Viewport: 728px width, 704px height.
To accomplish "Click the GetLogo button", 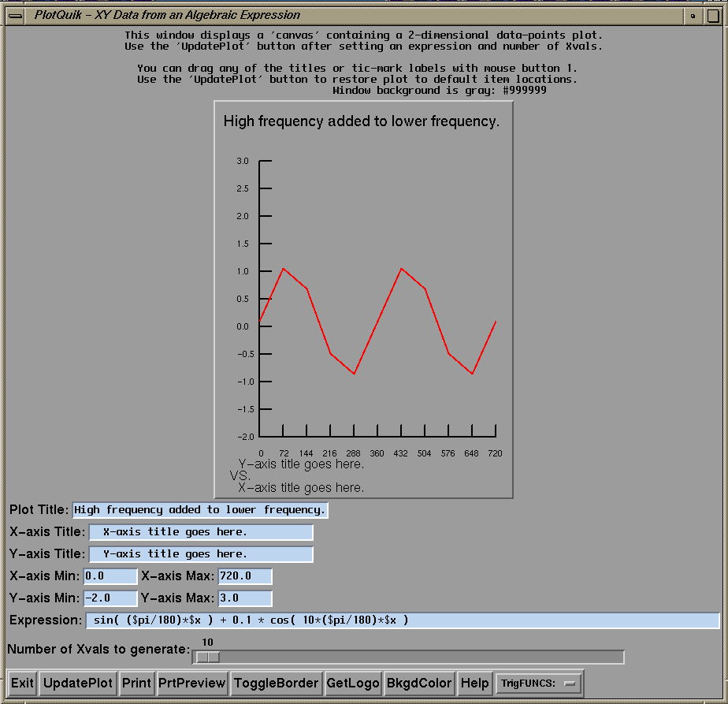I will pos(352,683).
